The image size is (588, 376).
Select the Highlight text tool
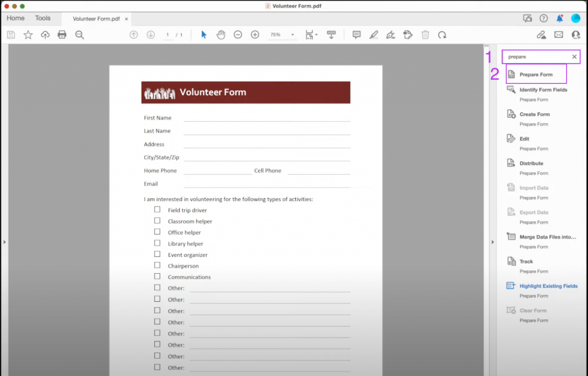[374, 34]
